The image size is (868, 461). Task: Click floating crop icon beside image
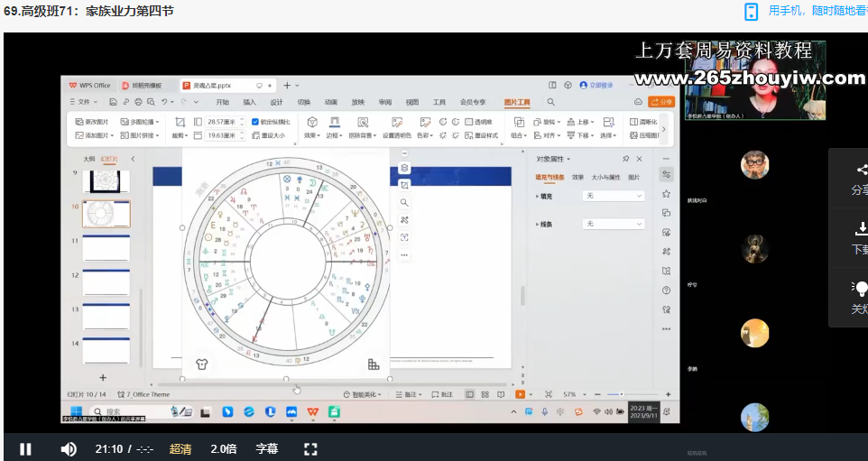[x=404, y=186]
